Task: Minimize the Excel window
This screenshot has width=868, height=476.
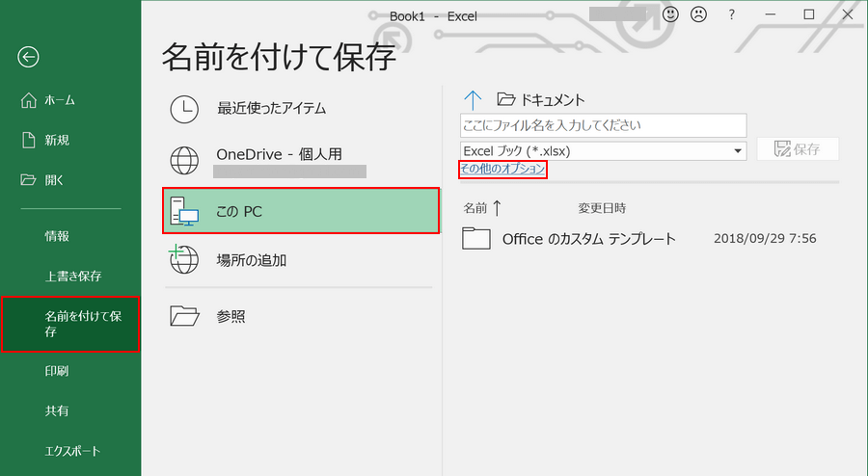Action: pyautogui.click(x=770, y=14)
